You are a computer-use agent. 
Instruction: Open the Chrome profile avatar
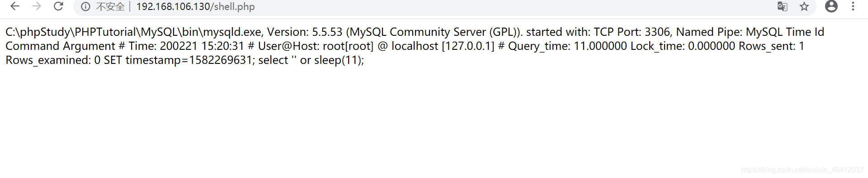click(831, 6)
